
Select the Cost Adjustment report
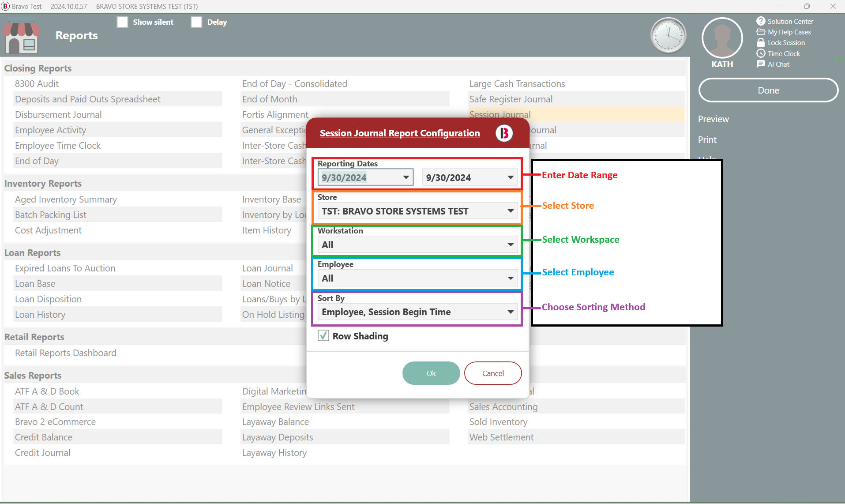[x=48, y=230]
